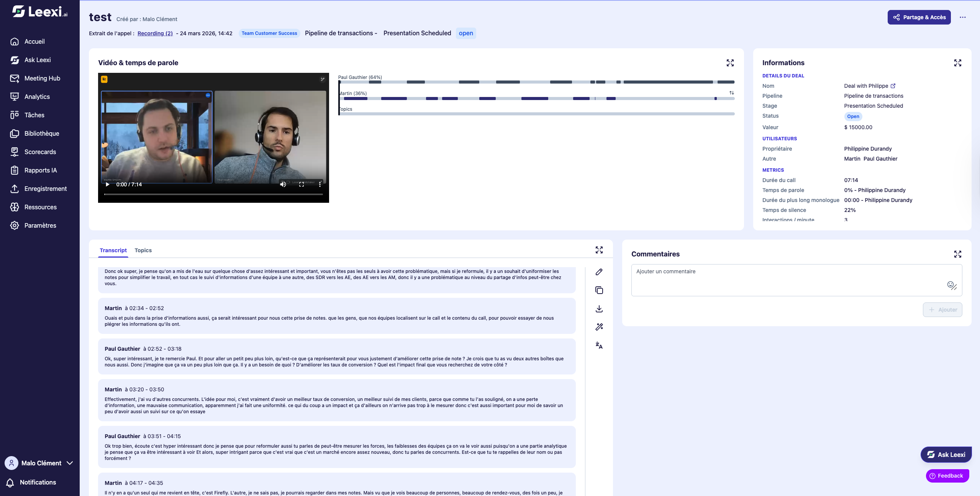Open video player more options menu

320,184
